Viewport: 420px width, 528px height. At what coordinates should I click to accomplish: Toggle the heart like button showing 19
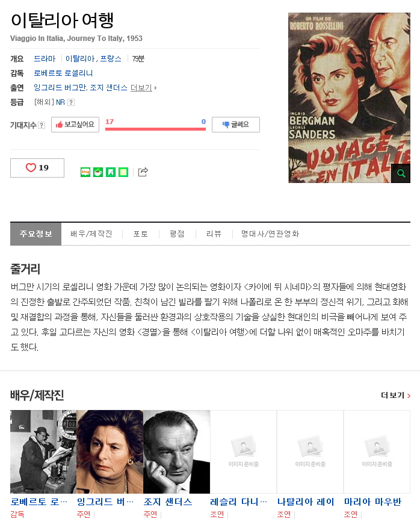click(37, 168)
